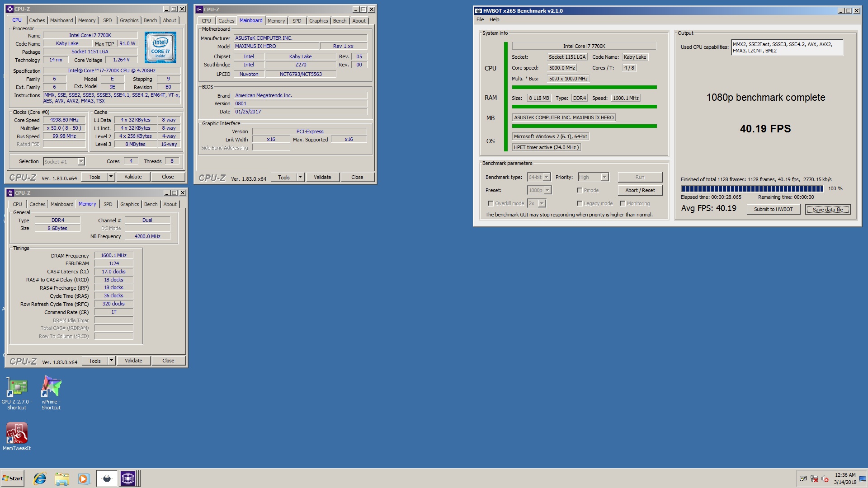Open Windows Media Player taskbar icon
The width and height of the screenshot is (868, 488).
(x=84, y=479)
